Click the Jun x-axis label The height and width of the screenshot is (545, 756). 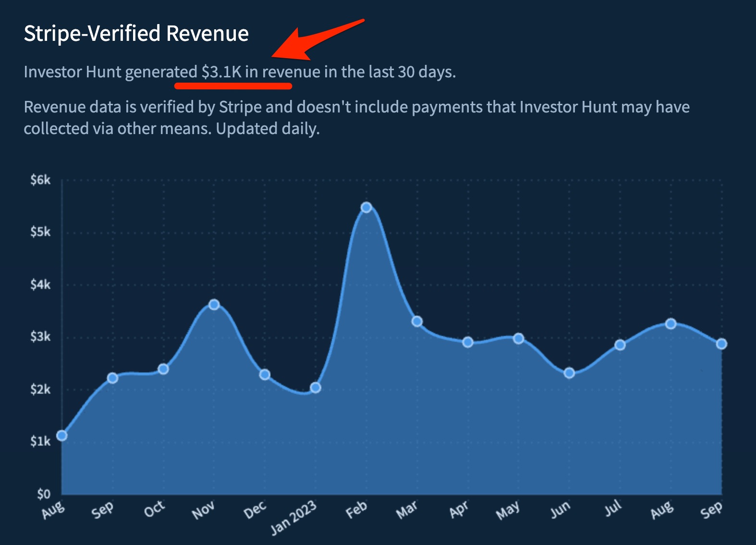561,509
